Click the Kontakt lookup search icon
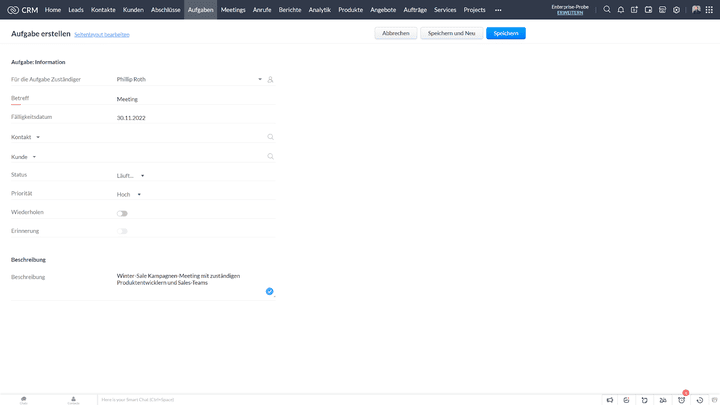Viewport: 720px width, 405px height. pyautogui.click(x=270, y=137)
